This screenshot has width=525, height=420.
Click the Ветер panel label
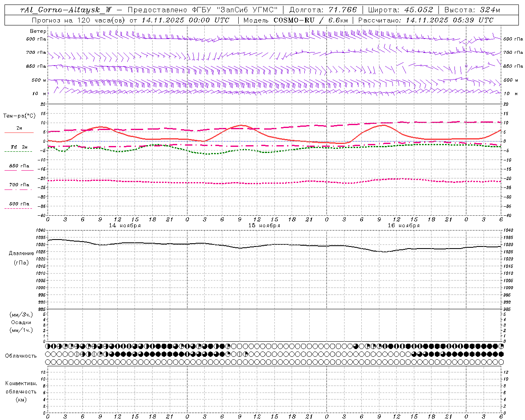[x=38, y=31]
